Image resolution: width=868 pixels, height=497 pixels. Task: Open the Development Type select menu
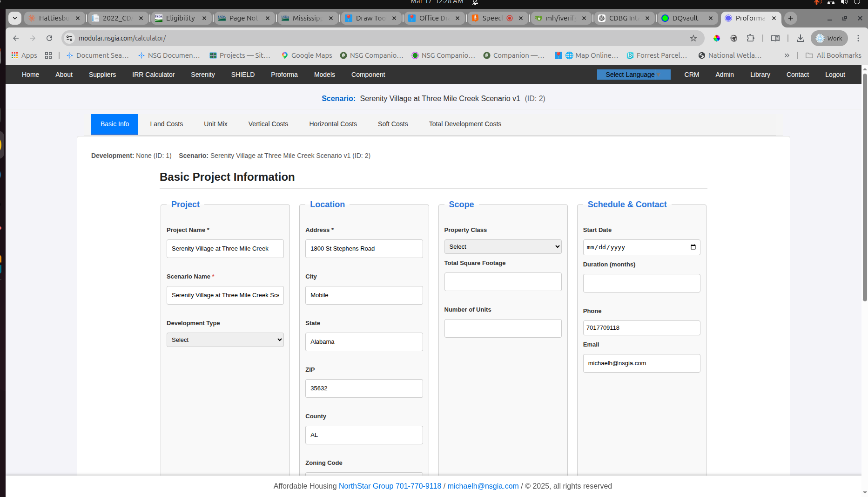225,340
